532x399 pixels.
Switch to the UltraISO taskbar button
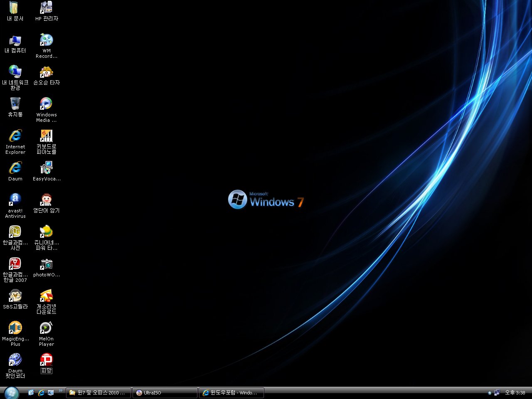click(x=165, y=393)
